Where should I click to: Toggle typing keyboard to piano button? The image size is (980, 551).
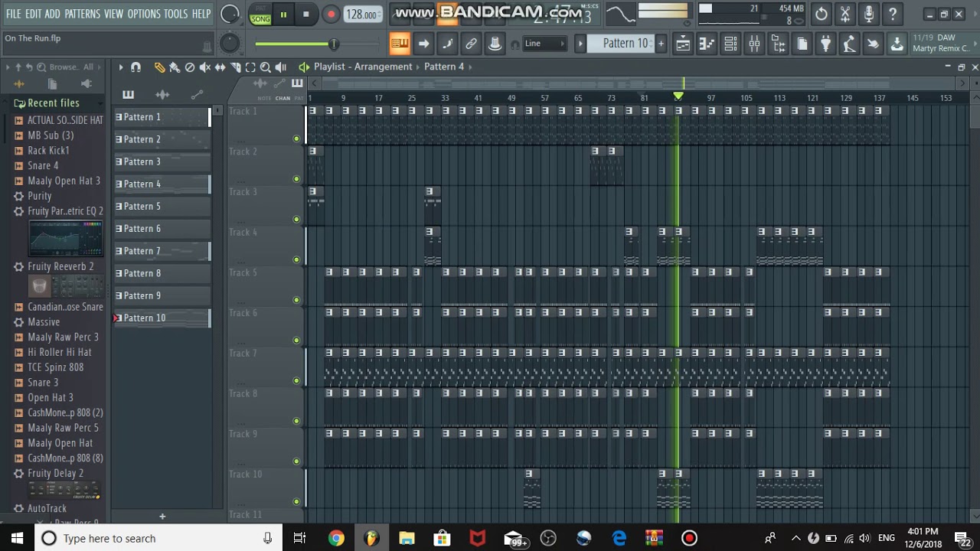(x=400, y=44)
